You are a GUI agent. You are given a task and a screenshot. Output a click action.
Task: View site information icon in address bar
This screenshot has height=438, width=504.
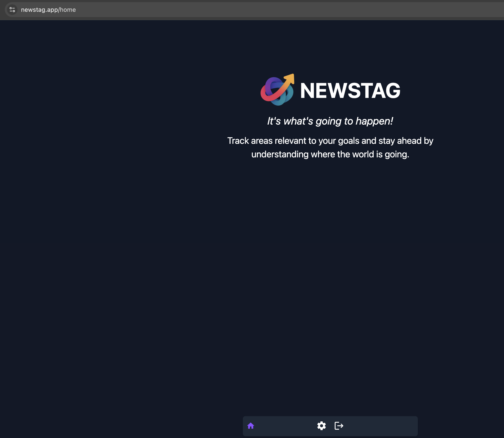[x=12, y=10]
